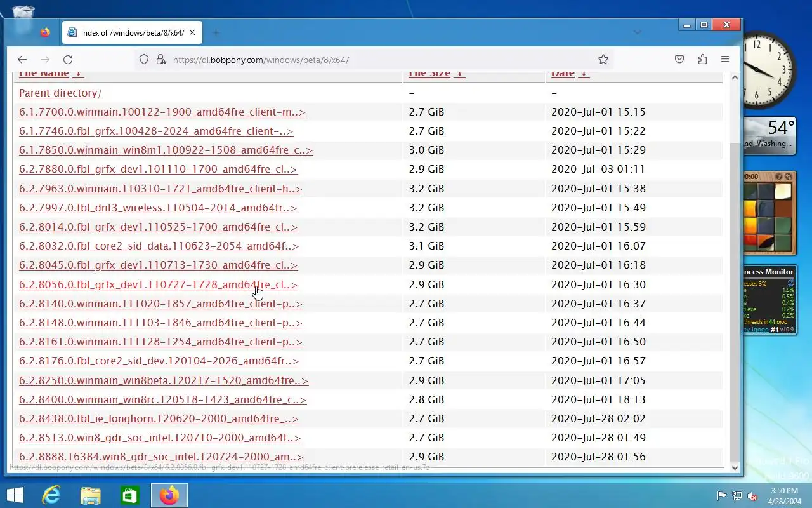The width and height of the screenshot is (812, 508).
Task: Open the 6.2.8140.0.winmain.111020-1857 link
Action: point(160,304)
